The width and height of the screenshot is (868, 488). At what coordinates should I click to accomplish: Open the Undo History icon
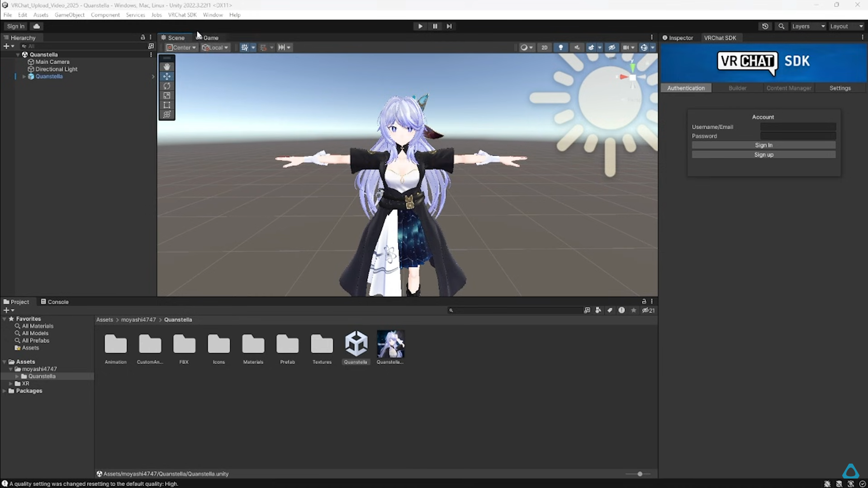tap(765, 26)
